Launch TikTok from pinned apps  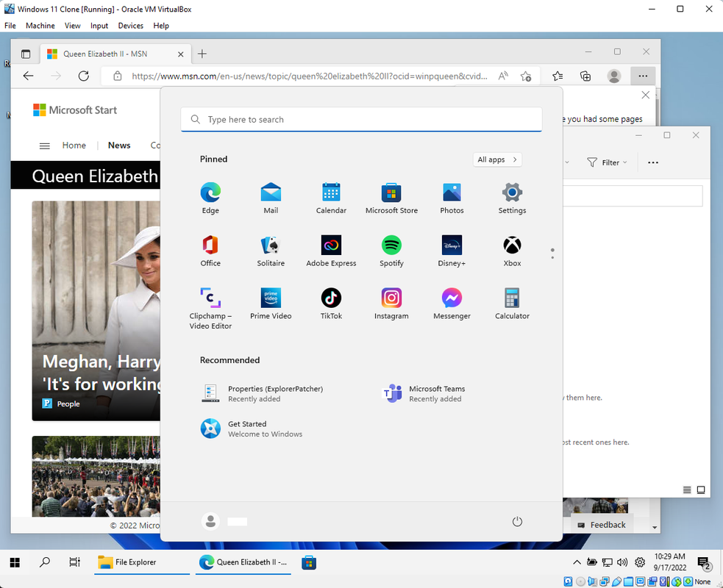[331, 304]
